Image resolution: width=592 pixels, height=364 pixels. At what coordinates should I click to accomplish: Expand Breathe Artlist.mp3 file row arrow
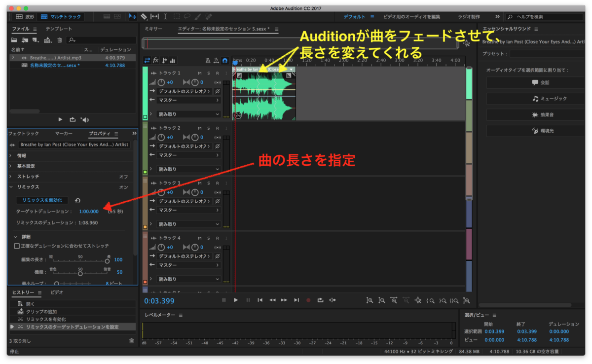pyautogui.click(x=13, y=58)
